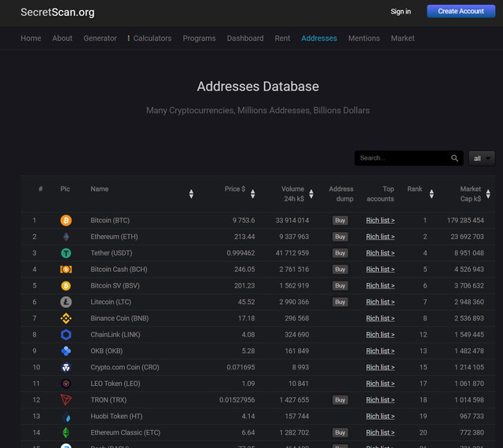
Task: Click Buy for Ethereum (ETH) address dump
Action: (x=340, y=237)
